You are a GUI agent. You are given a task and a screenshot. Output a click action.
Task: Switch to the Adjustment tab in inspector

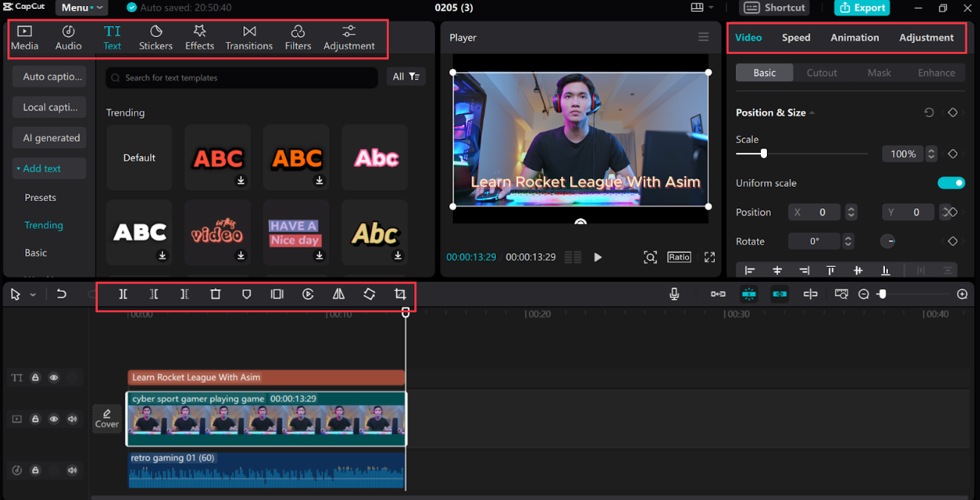tap(927, 37)
